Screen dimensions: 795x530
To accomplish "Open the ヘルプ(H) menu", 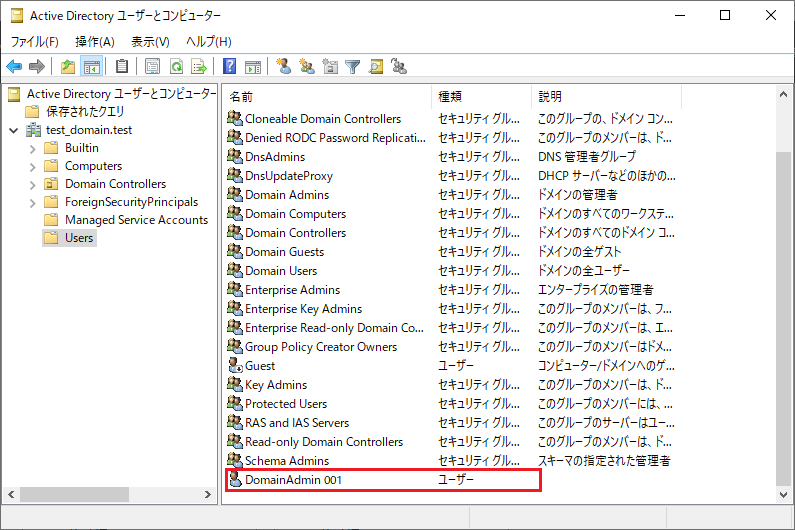I will pos(209,42).
